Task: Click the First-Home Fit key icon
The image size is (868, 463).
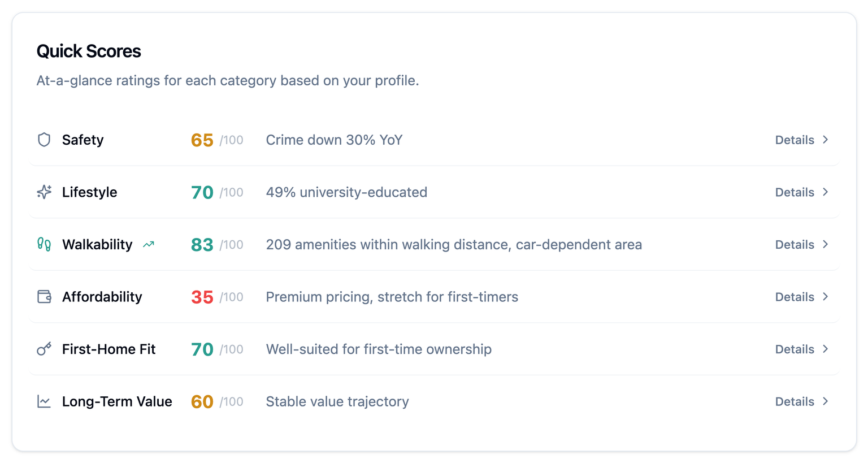Action: click(x=44, y=349)
